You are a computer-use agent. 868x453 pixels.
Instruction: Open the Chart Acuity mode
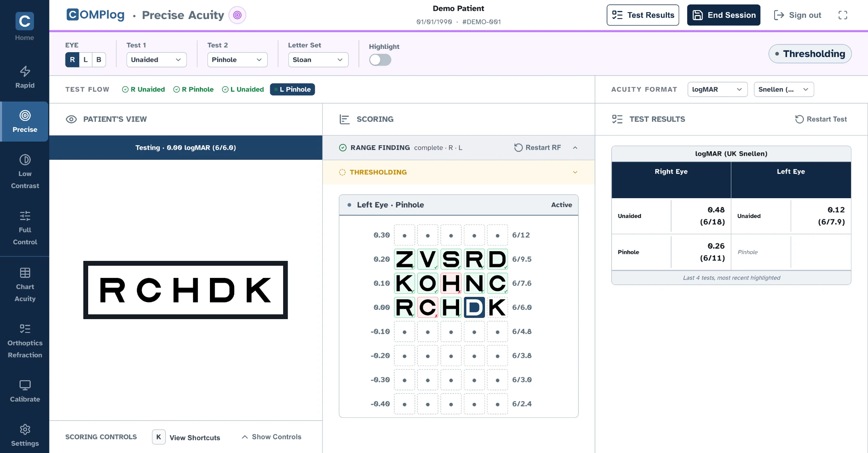25,284
